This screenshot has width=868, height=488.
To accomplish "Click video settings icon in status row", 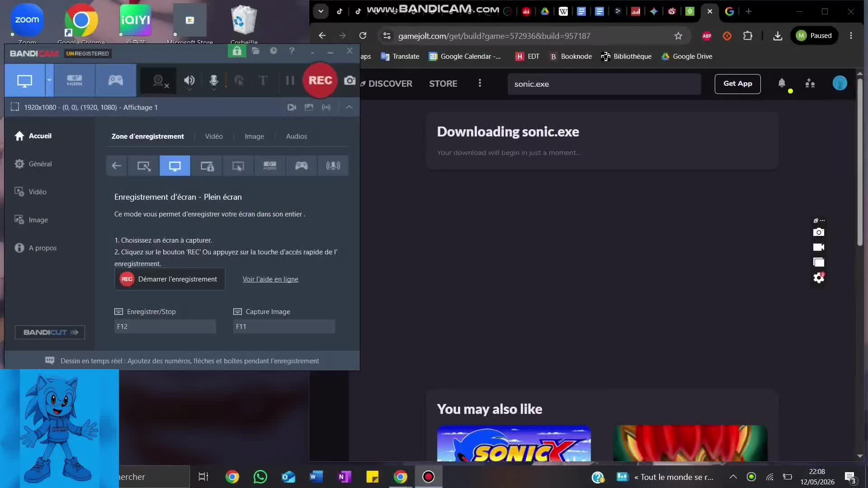I will pyautogui.click(x=292, y=107).
